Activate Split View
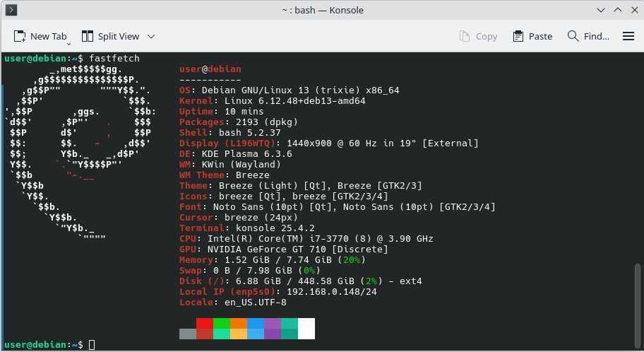The height and width of the screenshot is (352, 644). coord(110,36)
